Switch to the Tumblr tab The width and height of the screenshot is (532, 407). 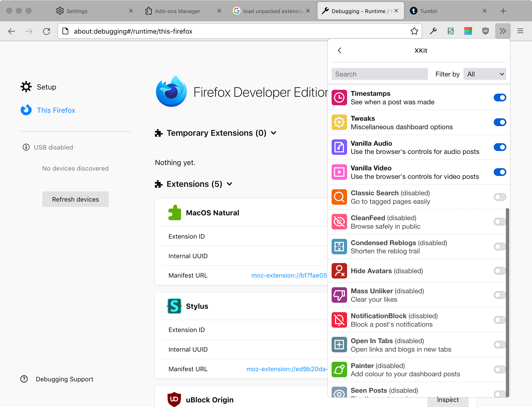click(x=429, y=11)
